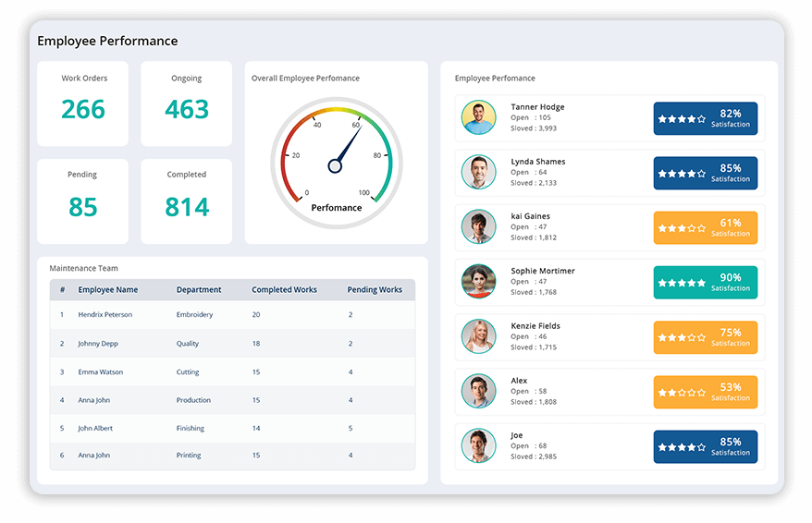Image resolution: width=812 pixels, height=523 pixels.
Task: Select Kenzie Fields' profile photo
Action: click(478, 336)
